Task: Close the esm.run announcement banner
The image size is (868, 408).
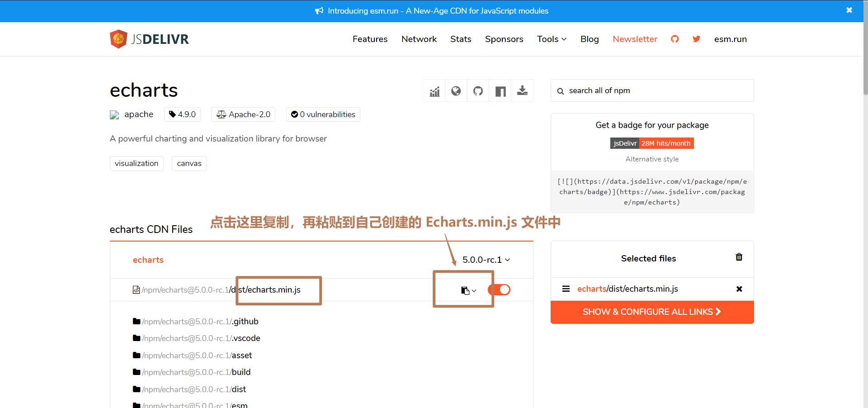Action: [x=849, y=10]
